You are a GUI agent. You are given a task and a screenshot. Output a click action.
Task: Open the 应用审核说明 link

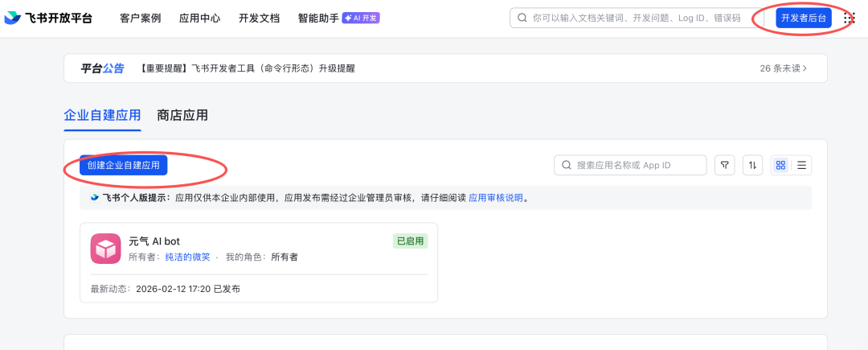(x=495, y=198)
